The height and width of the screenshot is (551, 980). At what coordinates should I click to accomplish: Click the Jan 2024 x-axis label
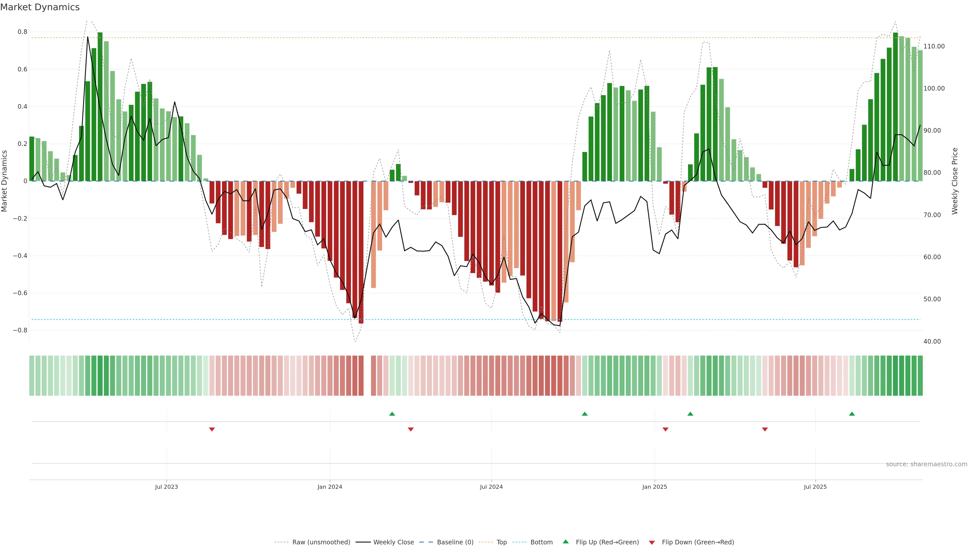click(x=330, y=487)
